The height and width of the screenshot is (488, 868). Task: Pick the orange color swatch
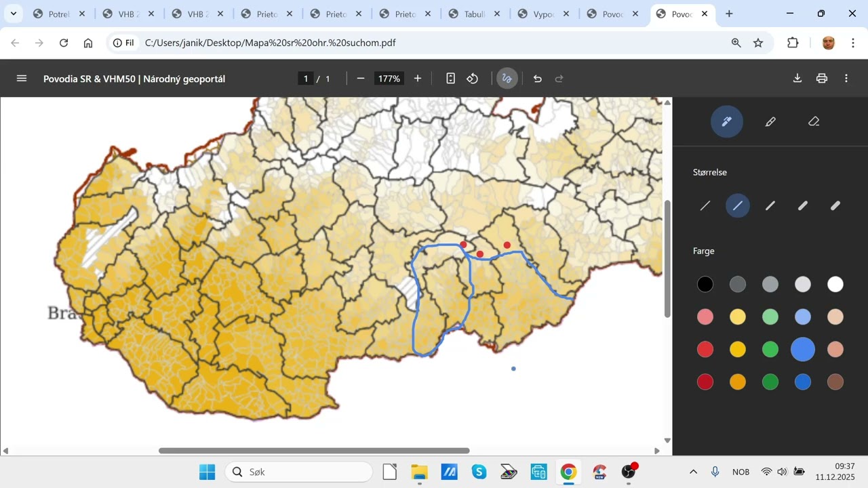(x=738, y=382)
